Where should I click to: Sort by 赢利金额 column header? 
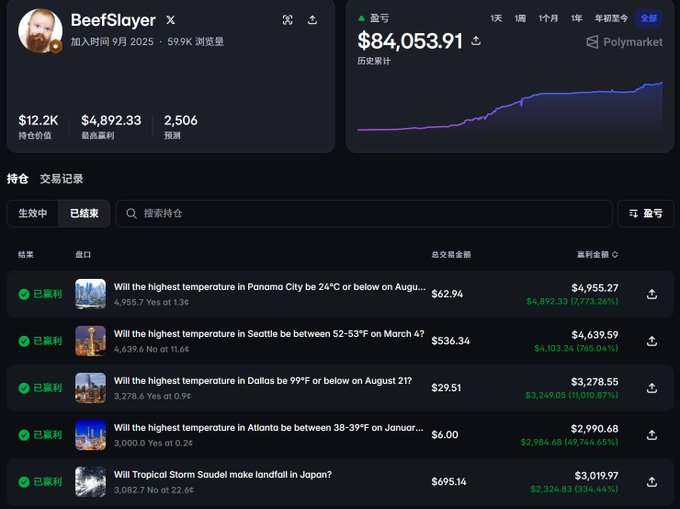[597, 254]
